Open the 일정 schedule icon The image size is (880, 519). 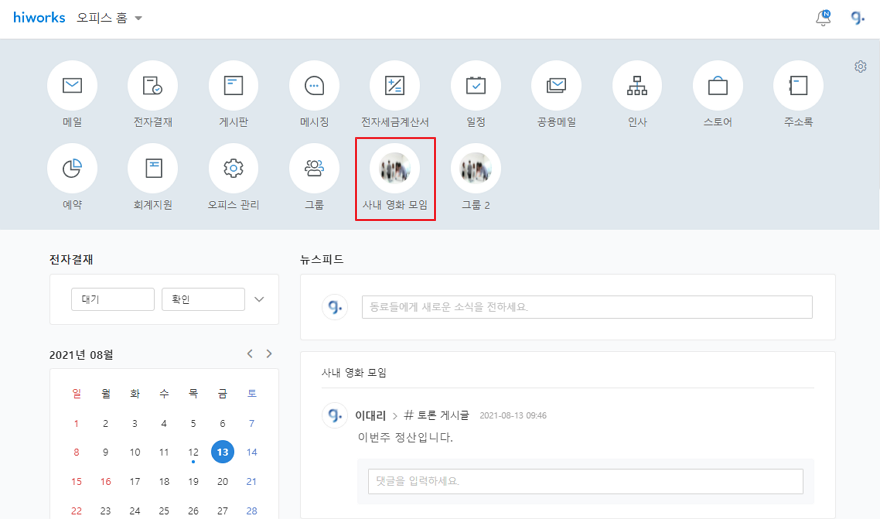476,86
